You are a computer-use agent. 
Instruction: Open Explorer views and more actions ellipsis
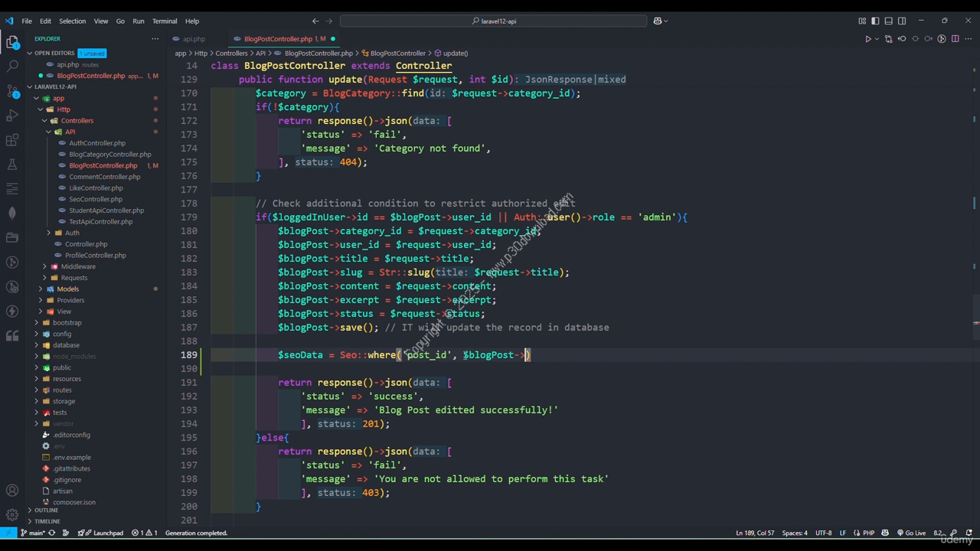pos(155,38)
